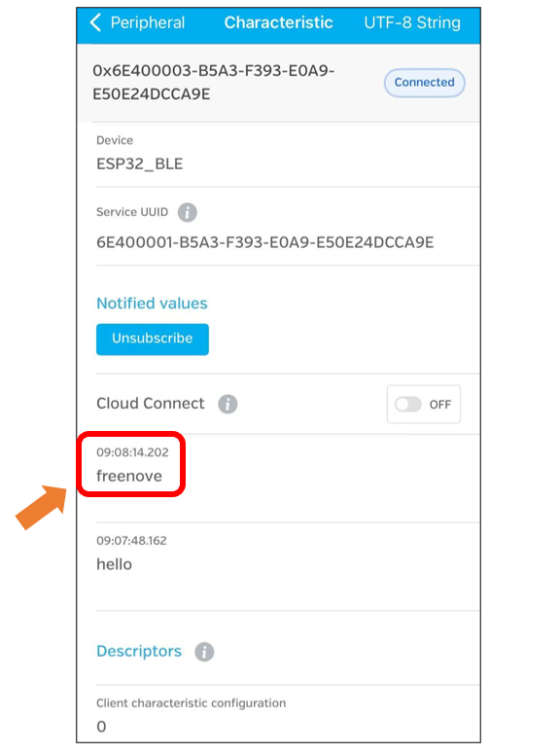This screenshot has width=560, height=754.
Task: Tap the 09:08:14.202 timestamp
Action: [x=132, y=452]
